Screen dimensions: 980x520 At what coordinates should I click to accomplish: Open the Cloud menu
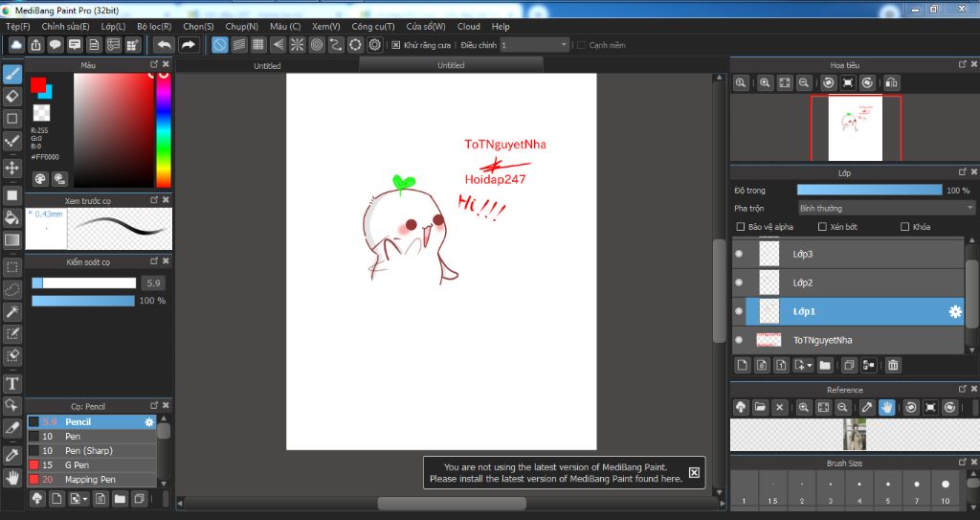tap(469, 26)
